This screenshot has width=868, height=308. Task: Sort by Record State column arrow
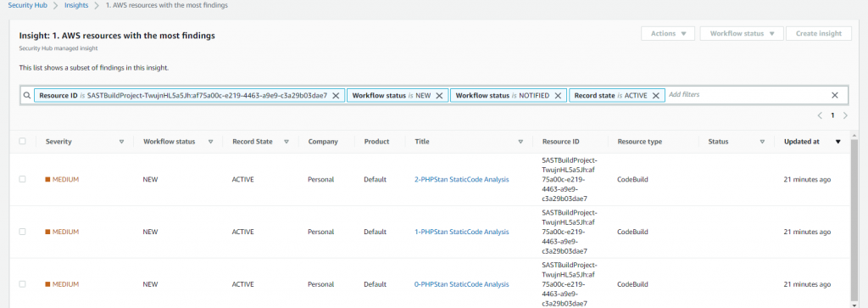click(287, 142)
